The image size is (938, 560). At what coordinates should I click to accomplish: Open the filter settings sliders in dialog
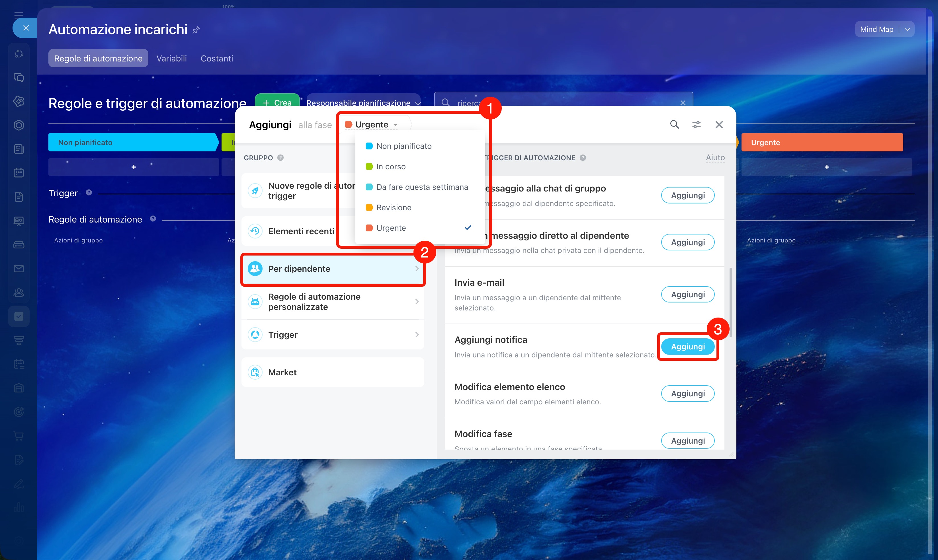click(x=696, y=125)
